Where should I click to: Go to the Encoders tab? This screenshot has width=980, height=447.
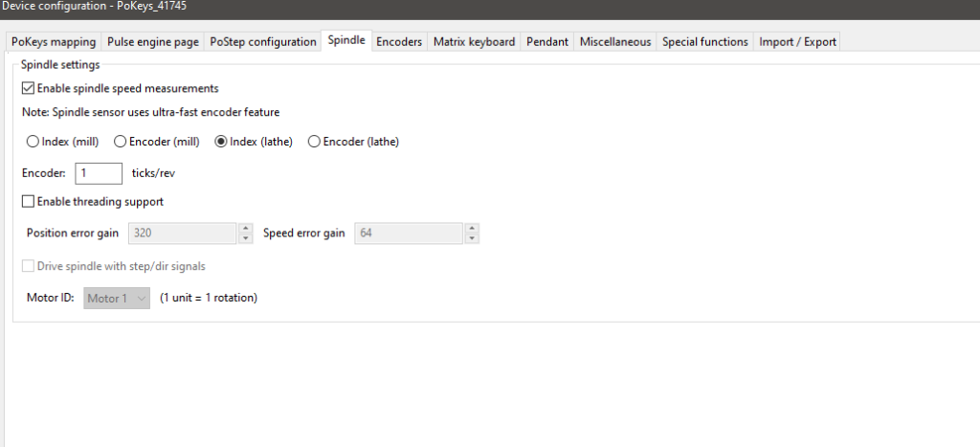point(399,42)
